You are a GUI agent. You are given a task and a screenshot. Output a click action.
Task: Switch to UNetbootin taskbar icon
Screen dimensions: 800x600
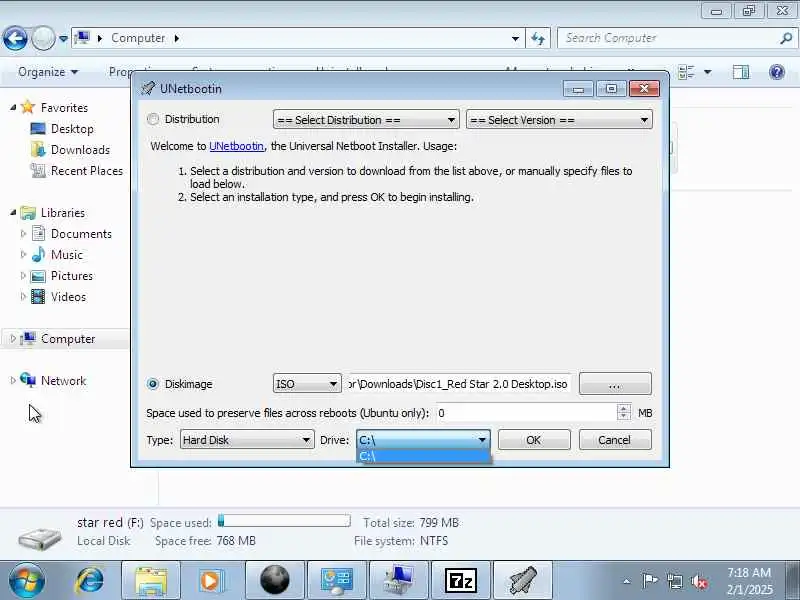tap(522, 580)
